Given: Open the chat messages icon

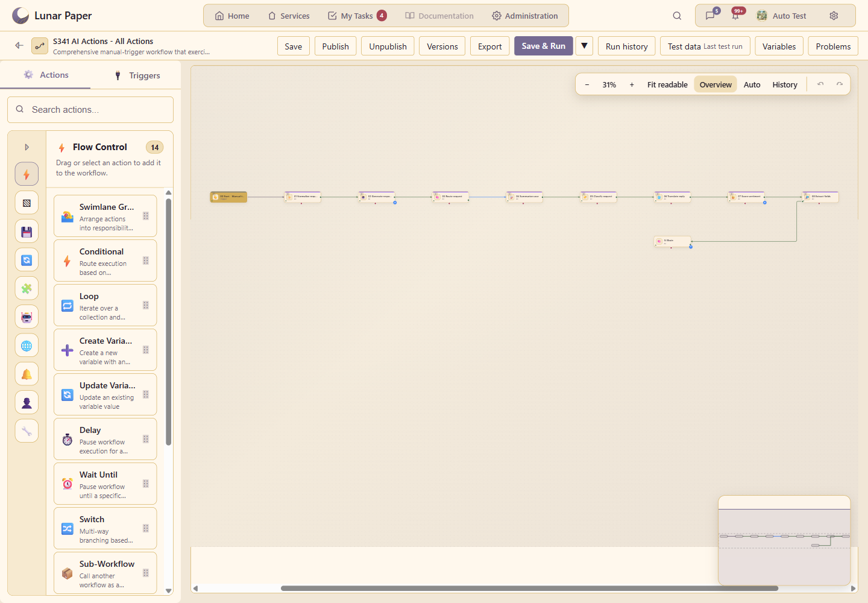Looking at the screenshot, I should (x=711, y=16).
